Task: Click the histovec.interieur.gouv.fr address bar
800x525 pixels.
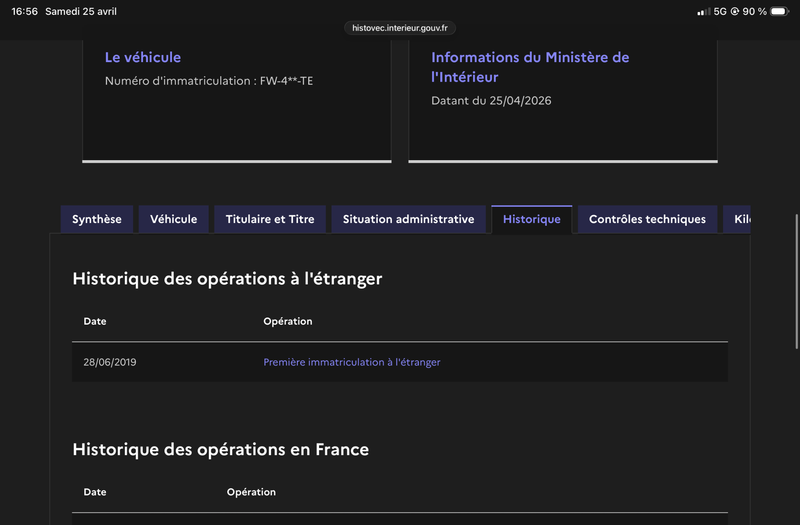Action: pyautogui.click(x=400, y=28)
